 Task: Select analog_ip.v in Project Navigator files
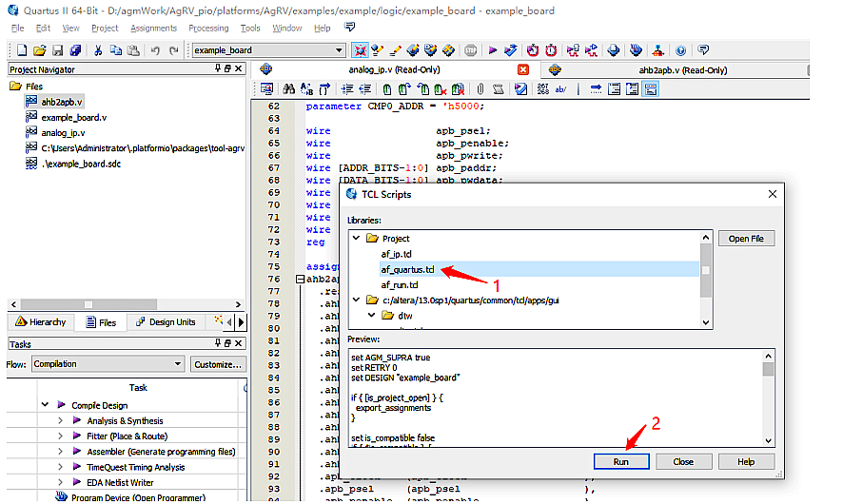click(63, 133)
